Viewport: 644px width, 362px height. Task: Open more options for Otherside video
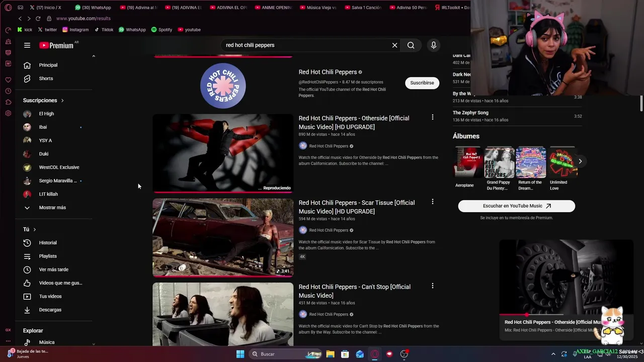point(432,117)
